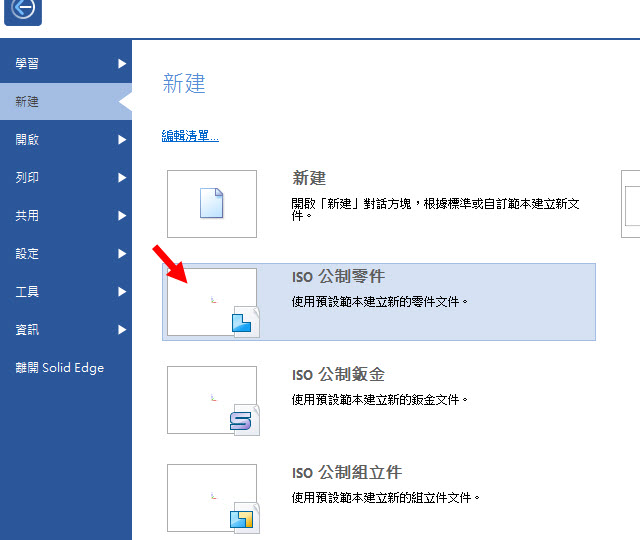640x540 pixels.
Task: Open the 設定 menu
Action: [x=66, y=253]
